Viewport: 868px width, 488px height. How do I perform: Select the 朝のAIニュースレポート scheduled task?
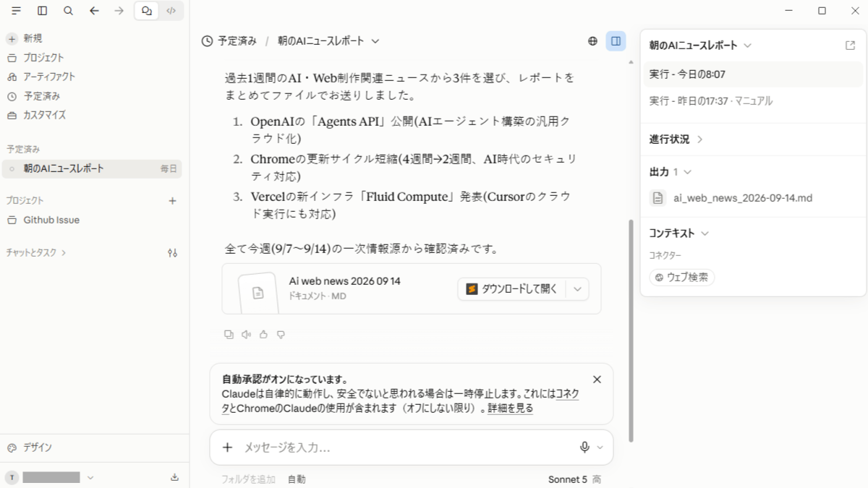point(92,168)
